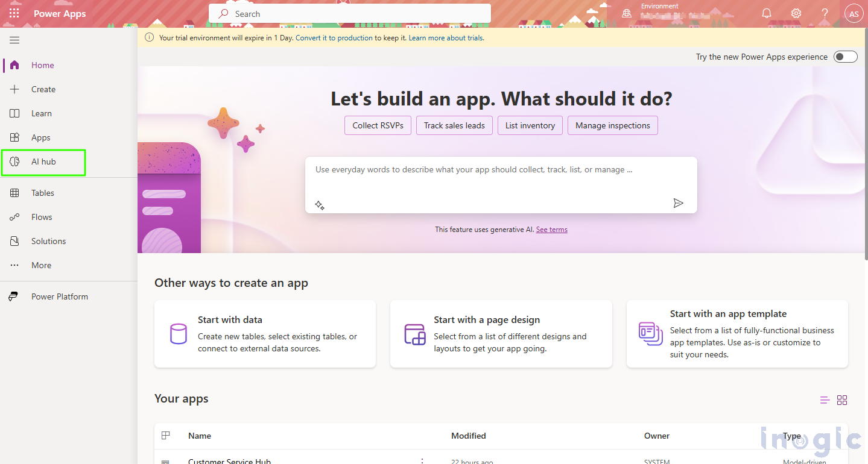Click the Create plus icon

pyautogui.click(x=14, y=89)
